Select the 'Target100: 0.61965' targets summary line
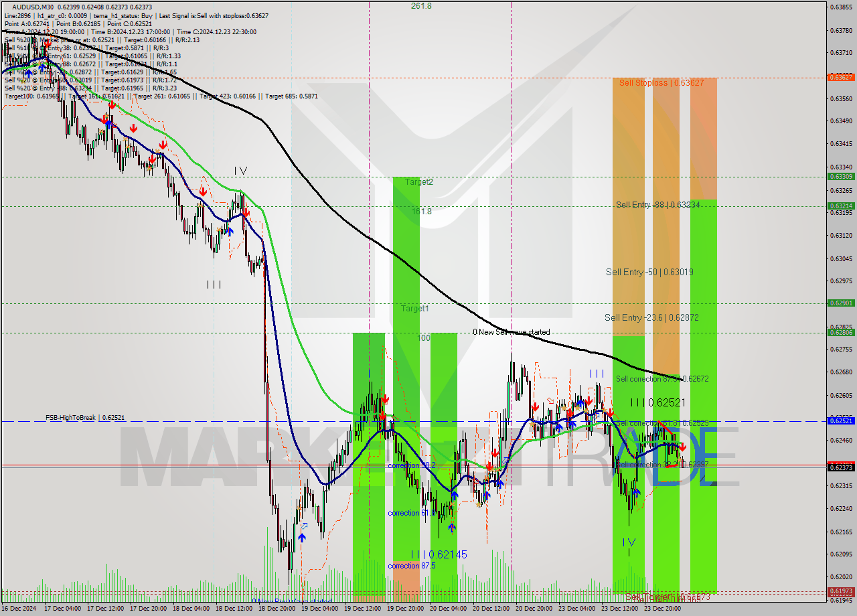The image size is (857, 616). point(161,96)
